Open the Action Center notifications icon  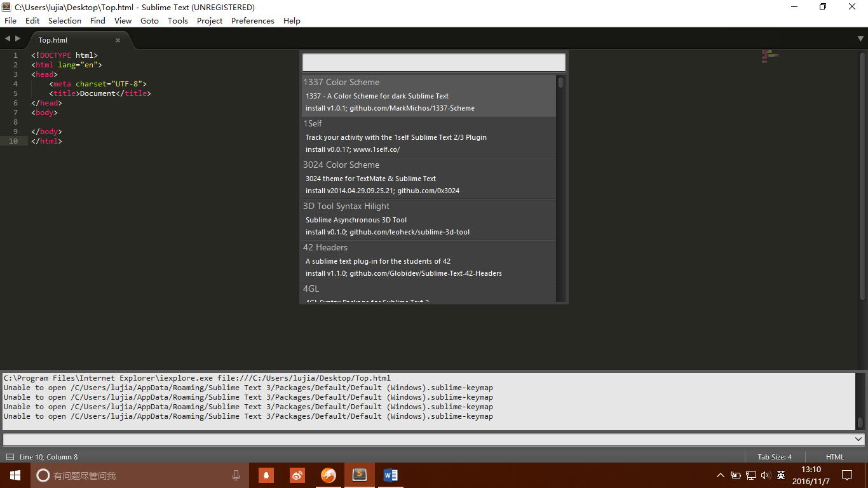pos(847,475)
